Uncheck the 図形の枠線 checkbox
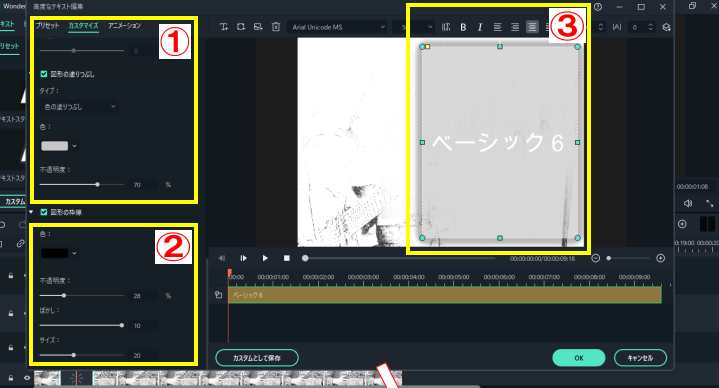 (44, 212)
